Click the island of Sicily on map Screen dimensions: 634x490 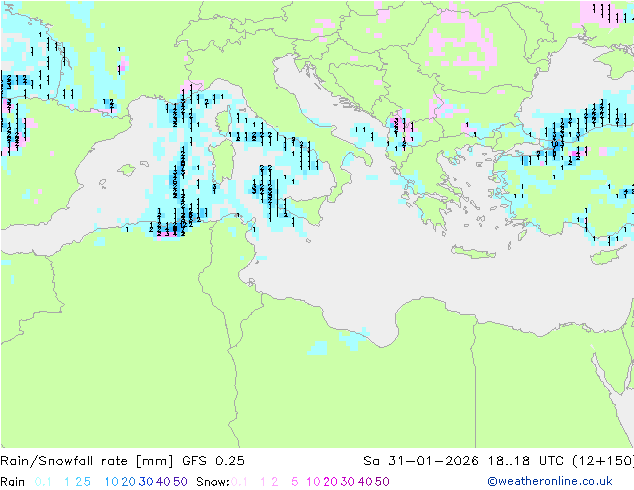(x=305, y=208)
